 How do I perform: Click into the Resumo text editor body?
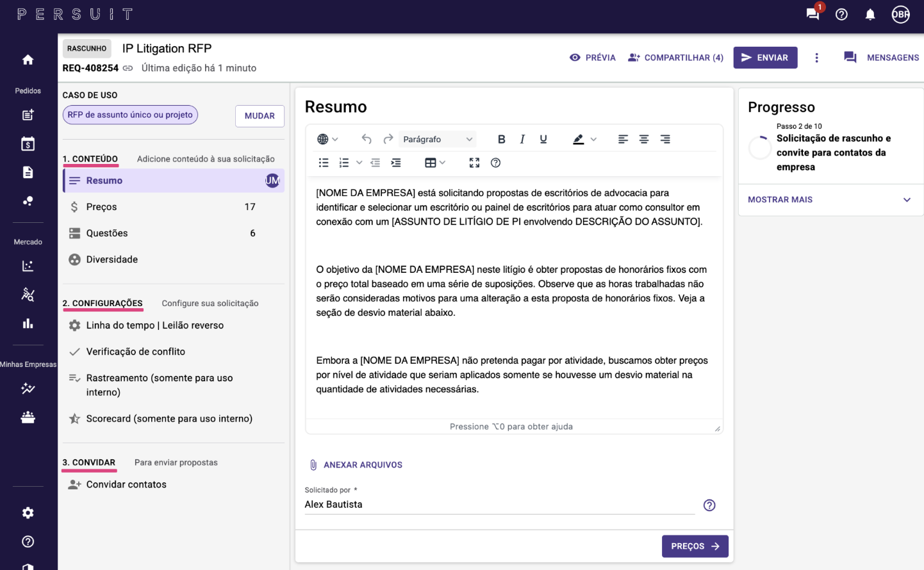point(515,298)
